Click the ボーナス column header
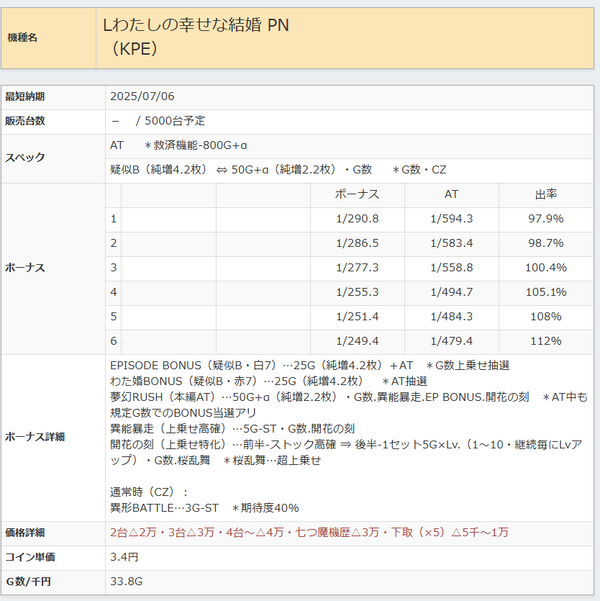 click(357, 194)
